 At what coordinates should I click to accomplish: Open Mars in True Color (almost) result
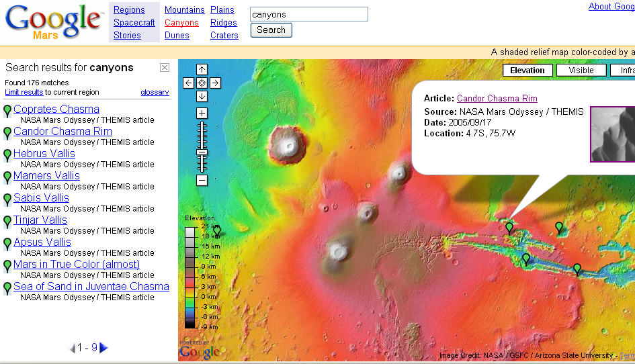click(x=77, y=264)
